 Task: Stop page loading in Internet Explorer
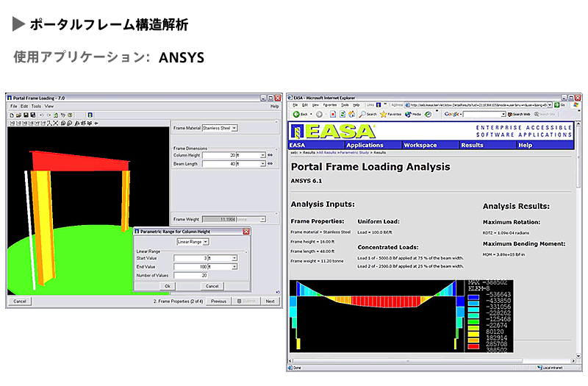pyautogui.click(x=333, y=114)
